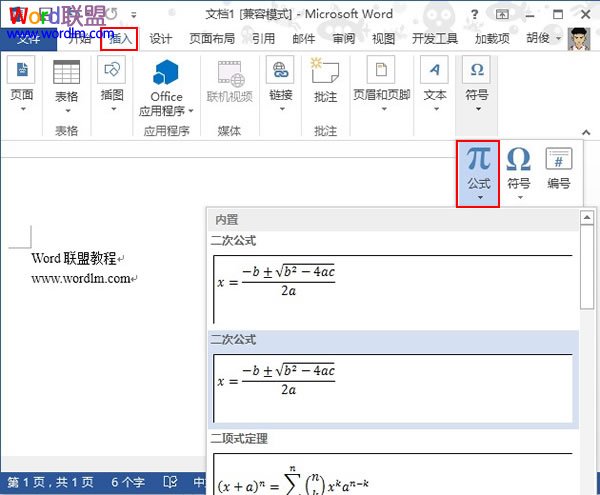Click the π 公式 equation icon
600x495 pixels.
click(x=478, y=159)
